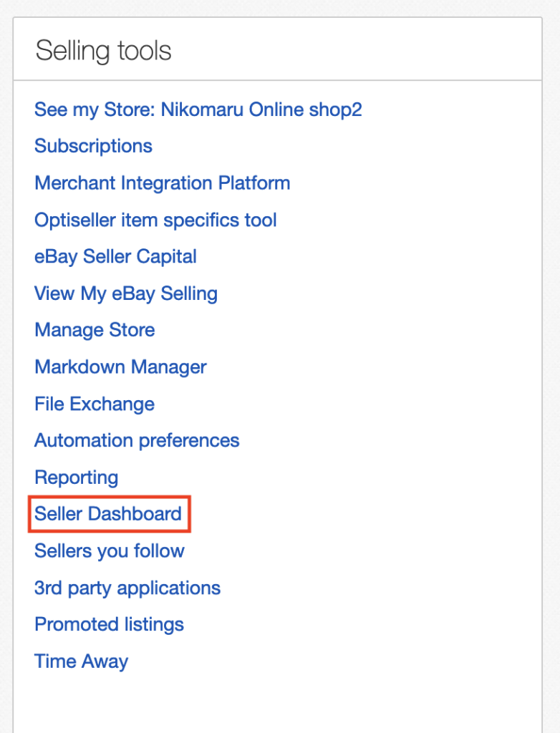560x733 pixels.
Task: Click the Time Away link
Action: click(81, 661)
